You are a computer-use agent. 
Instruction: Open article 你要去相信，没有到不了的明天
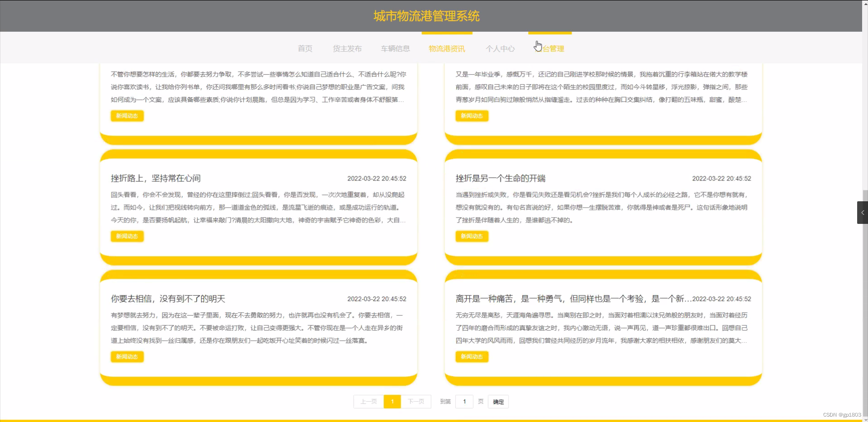click(168, 299)
